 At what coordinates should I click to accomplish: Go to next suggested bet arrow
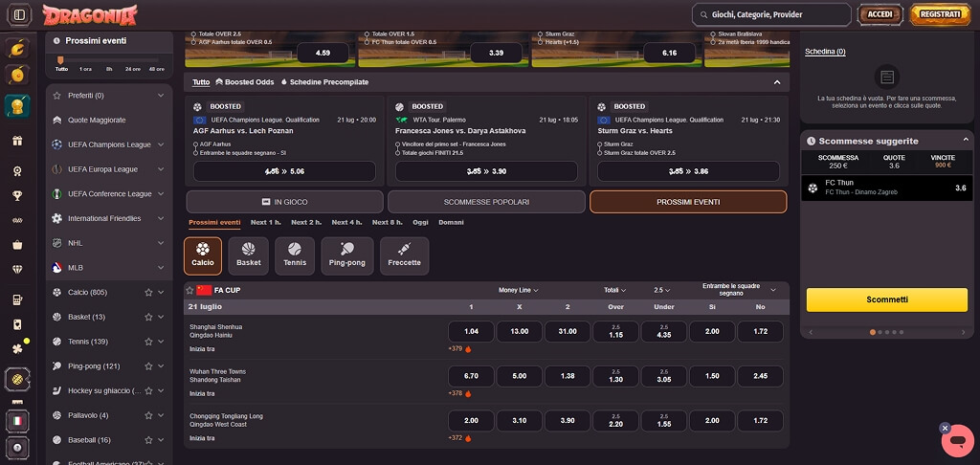[x=964, y=333]
